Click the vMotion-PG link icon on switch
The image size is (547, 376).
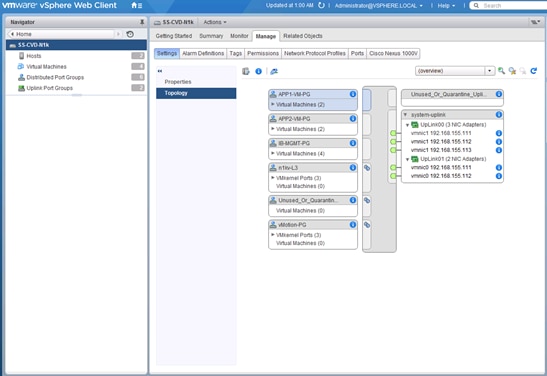click(x=367, y=225)
